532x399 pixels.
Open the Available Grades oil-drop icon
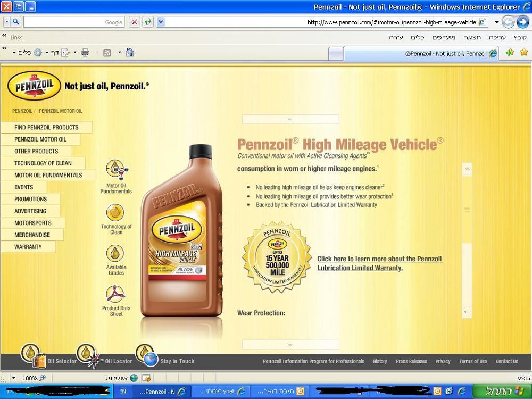pyautogui.click(x=115, y=253)
